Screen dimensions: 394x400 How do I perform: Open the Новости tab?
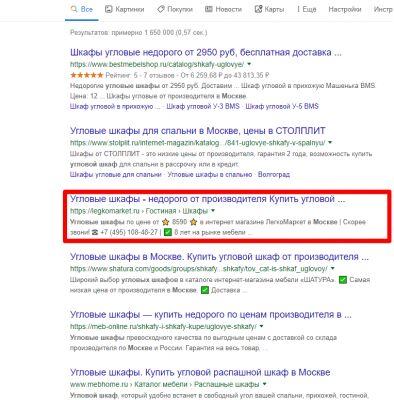(x=223, y=9)
